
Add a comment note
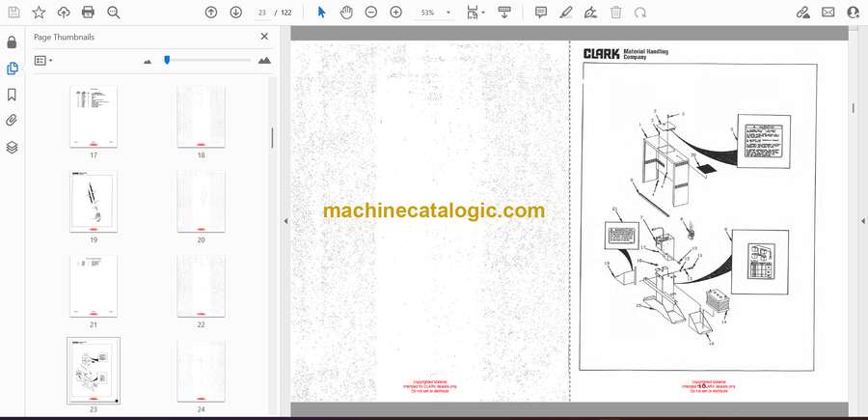point(541,13)
